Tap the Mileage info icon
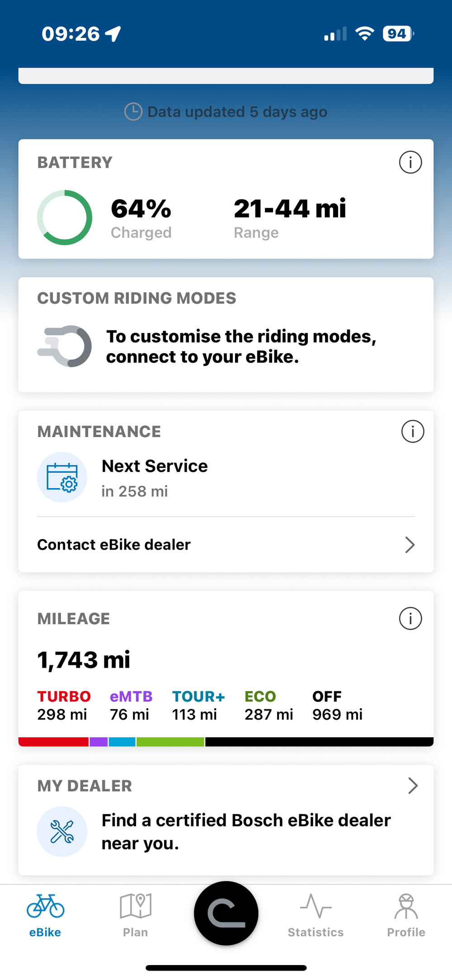Screen dimensions: 452x980 (410, 618)
